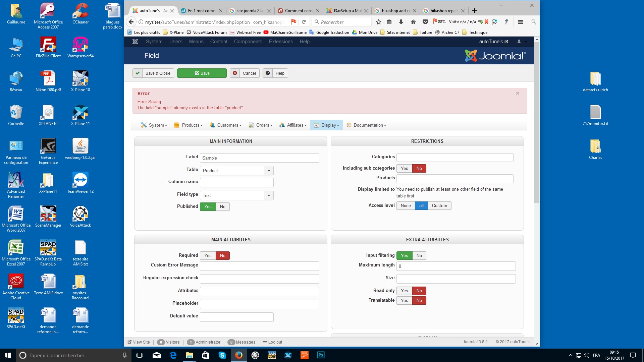Click the Column name input field
Viewport: 644px width, 362px height.
(x=236, y=183)
